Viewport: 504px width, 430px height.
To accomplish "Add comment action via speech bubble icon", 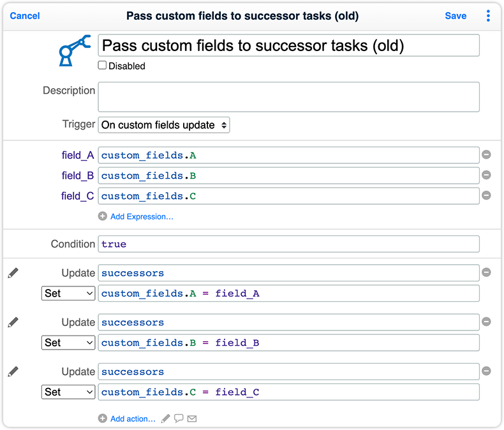I will (x=179, y=419).
